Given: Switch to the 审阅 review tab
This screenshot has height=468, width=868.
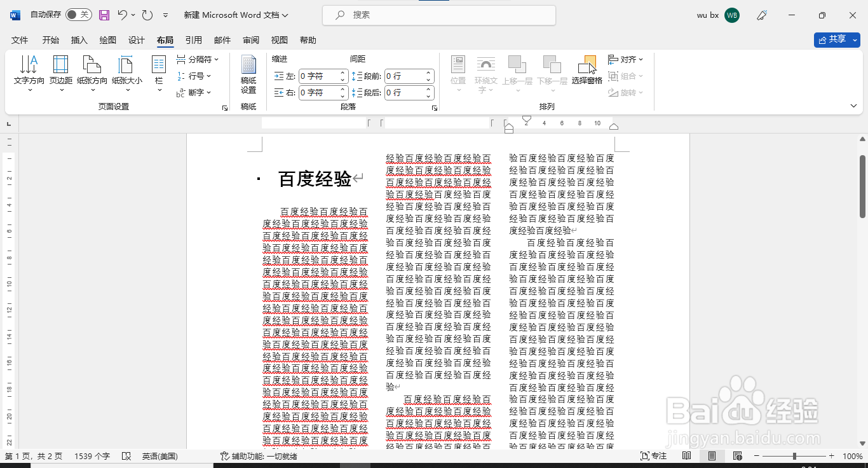Looking at the screenshot, I should [x=251, y=40].
